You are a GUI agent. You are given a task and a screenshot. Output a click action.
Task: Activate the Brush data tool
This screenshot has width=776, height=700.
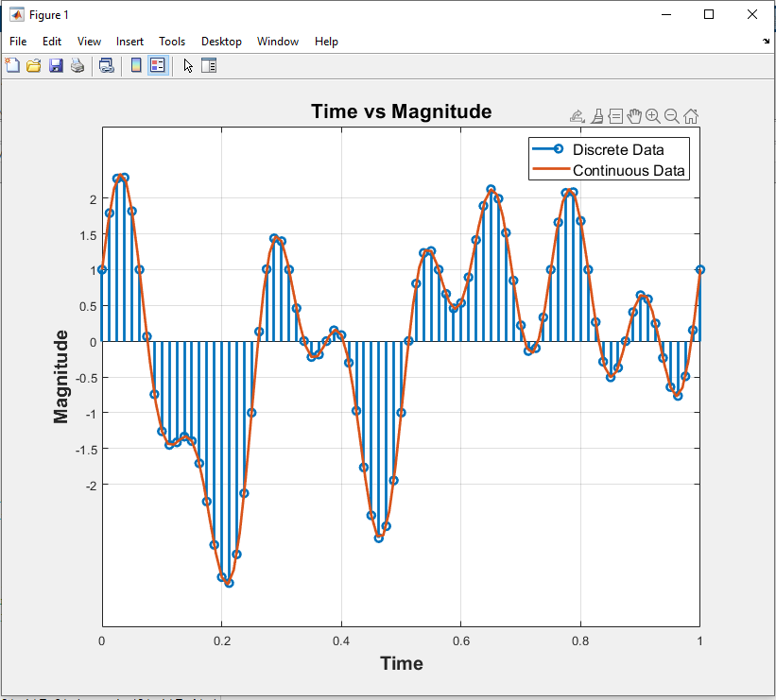click(596, 115)
